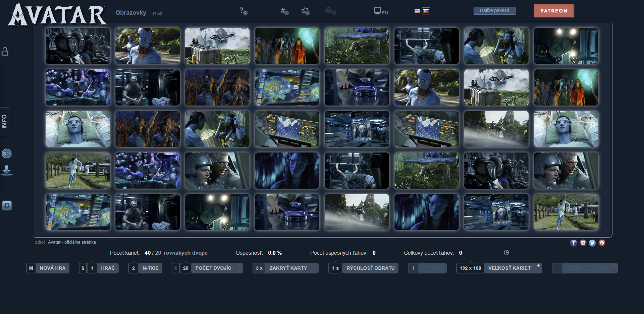Click the Celkový počet ťahov label

(x=429, y=253)
